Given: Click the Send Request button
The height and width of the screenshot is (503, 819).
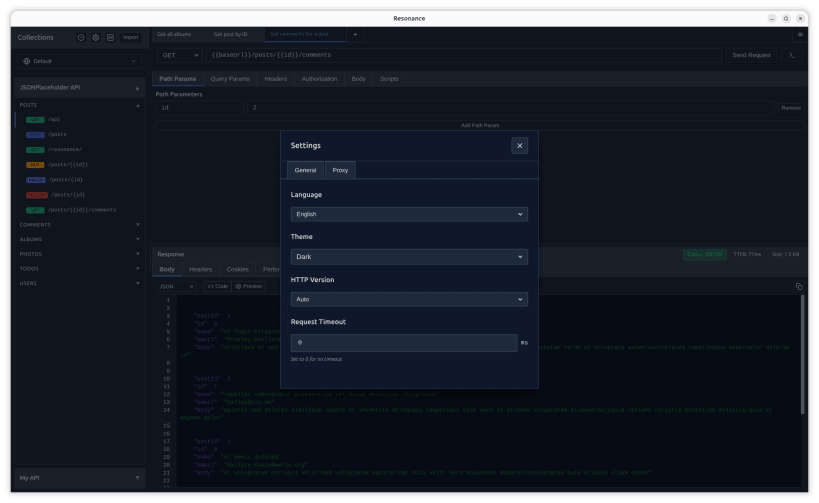Looking at the screenshot, I should pyautogui.click(x=751, y=55).
